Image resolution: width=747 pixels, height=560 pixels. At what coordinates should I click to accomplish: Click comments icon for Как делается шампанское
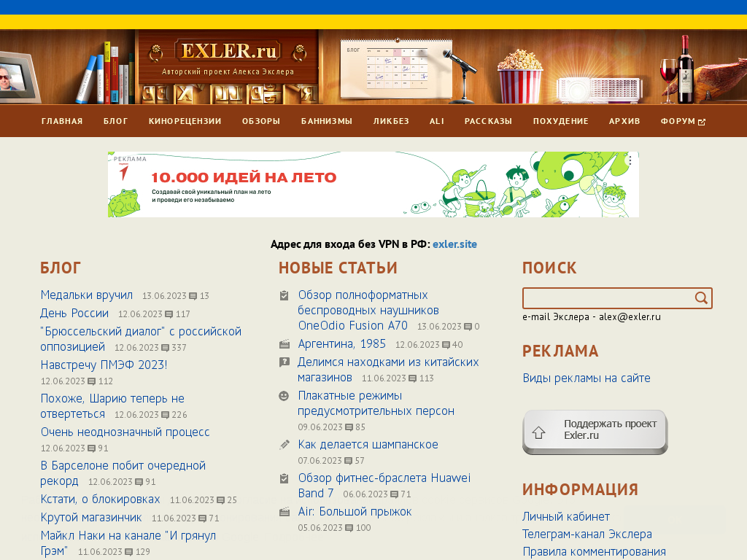pyautogui.click(x=348, y=461)
